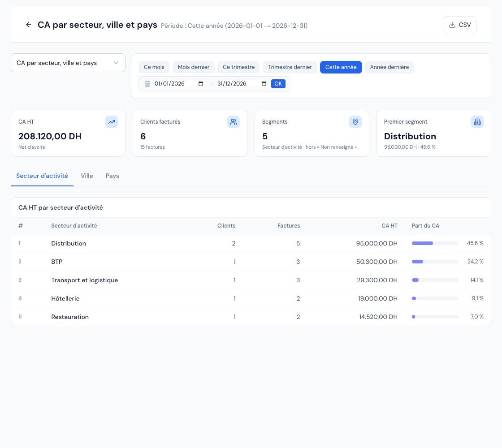This screenshot has height=448, width=502.
Task: Select the Cette année period filter
Action: [341, 67]
